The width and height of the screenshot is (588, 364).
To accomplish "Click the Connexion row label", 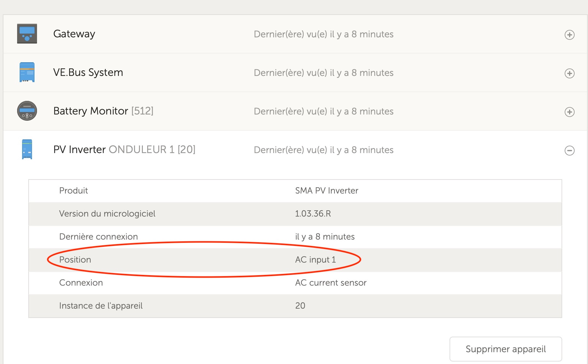I will (81, 282).
